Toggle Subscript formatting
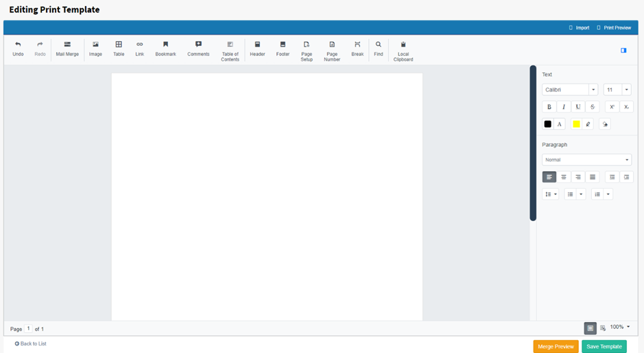The height and width of the screenshot is (353, 644). click(x=626, y=106)
